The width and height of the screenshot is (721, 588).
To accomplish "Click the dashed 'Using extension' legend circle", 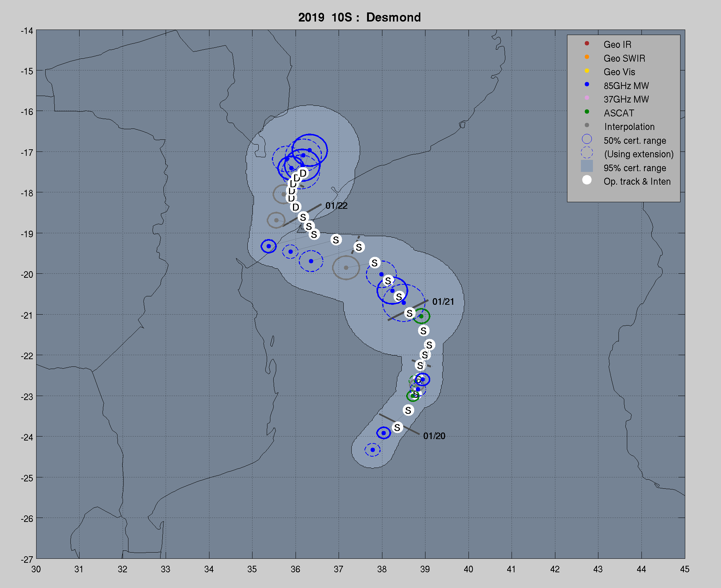I will 587,153.
